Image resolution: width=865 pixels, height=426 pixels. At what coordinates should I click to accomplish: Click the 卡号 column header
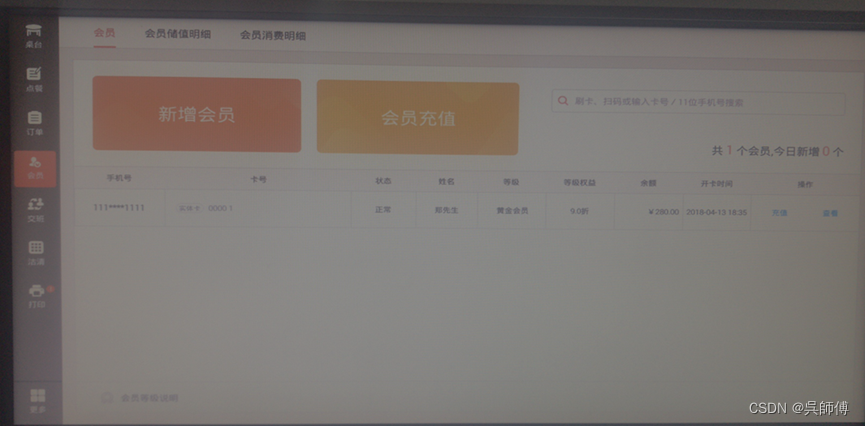click(x=258, y=180)
